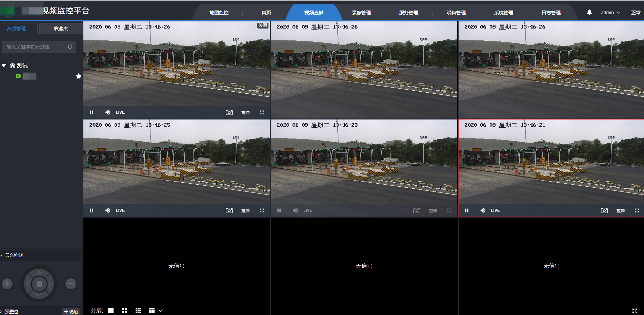The height and width of the screenshot is (315, 644).
Task: Click the notification bell icon
Action: [x=589, y=12]
